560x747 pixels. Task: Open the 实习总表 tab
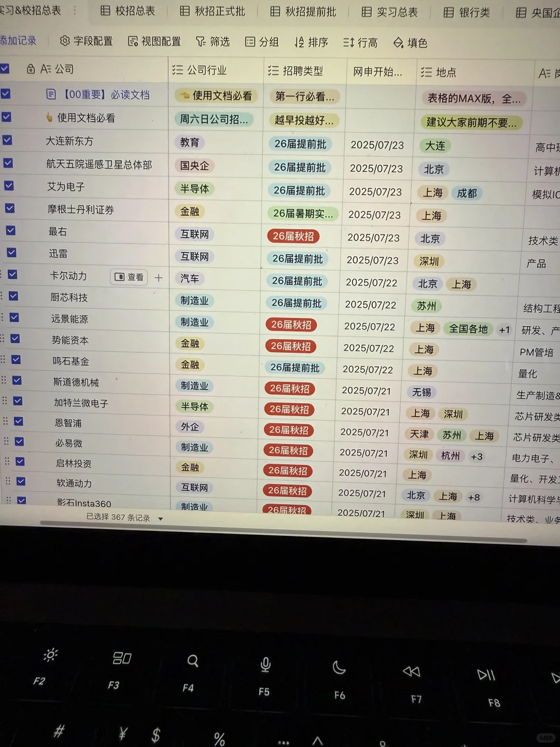pyautogui.click(x=390, y=12)
